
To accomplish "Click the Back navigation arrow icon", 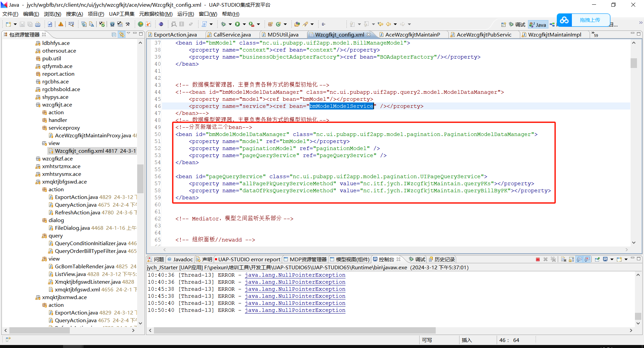I will click(388, 24).
